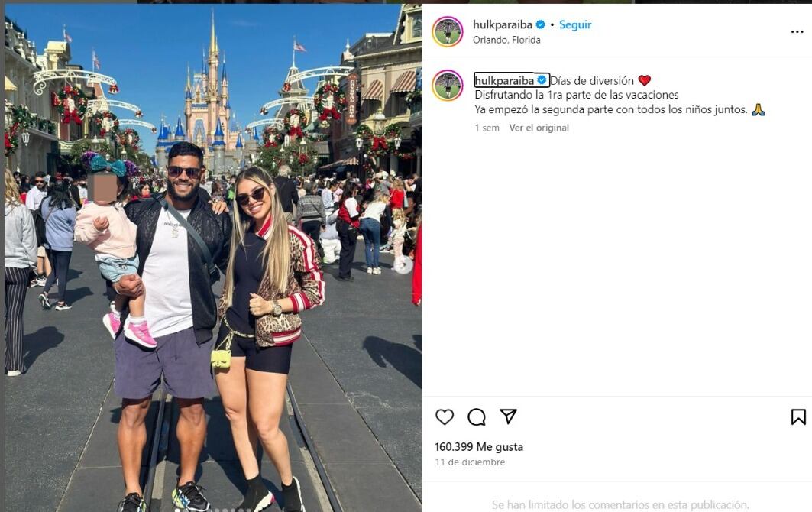This screenshot has width=812, height=512.
Task: Click the next photo carousel arrow
Action: tap(403, 265)
